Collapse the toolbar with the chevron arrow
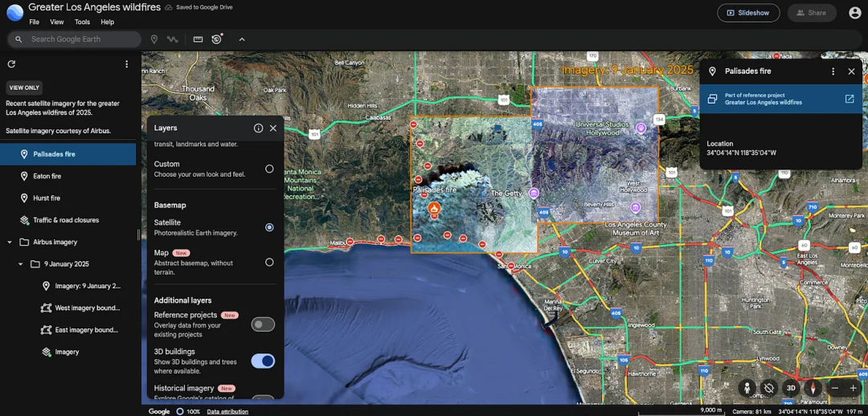The image size is (868, 416). [242, 39]
